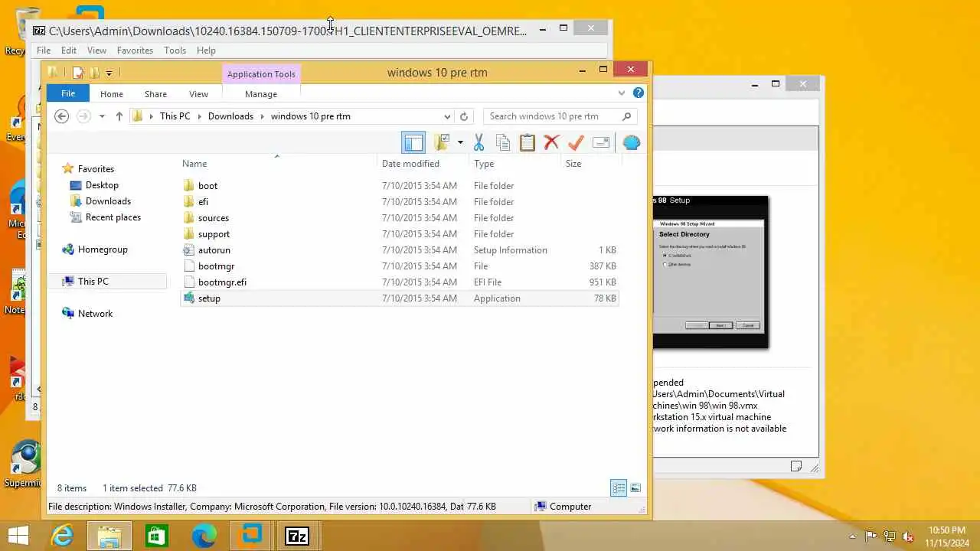Select This PC in the navigation pane
The height and width of the screenshot is (551, 980).
point(93,282)
